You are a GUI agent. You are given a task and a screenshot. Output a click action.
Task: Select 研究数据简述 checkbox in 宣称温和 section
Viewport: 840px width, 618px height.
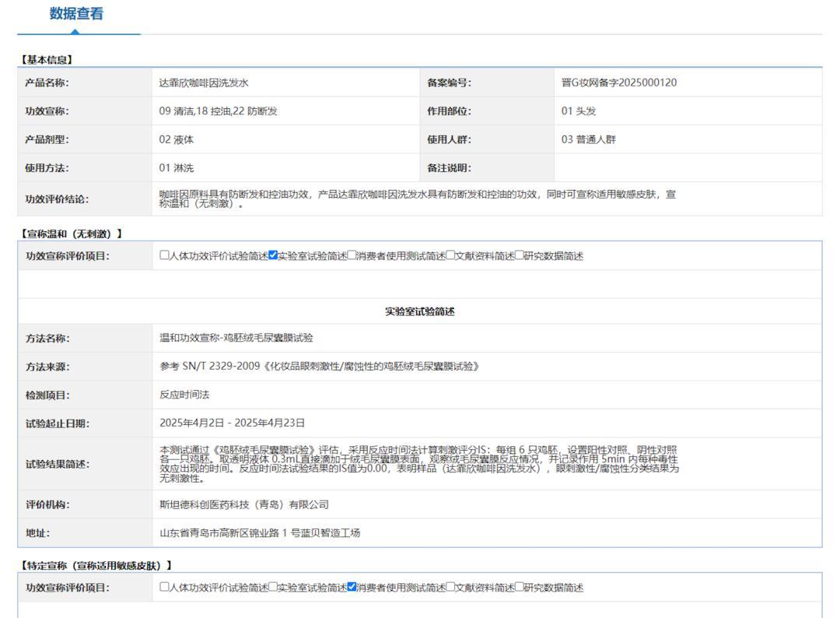coord(520,255)
